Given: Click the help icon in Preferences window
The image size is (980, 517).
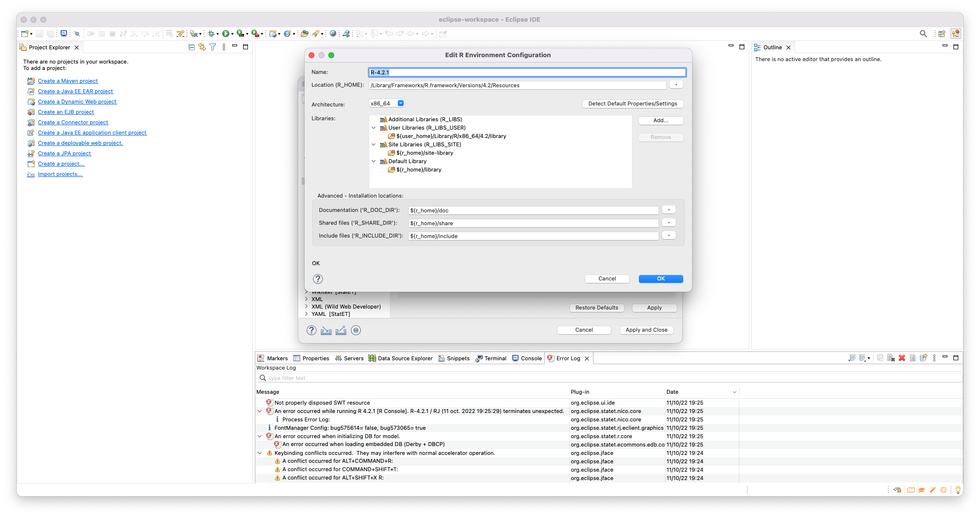Looking at the screenshot, I should coord(312,330).
